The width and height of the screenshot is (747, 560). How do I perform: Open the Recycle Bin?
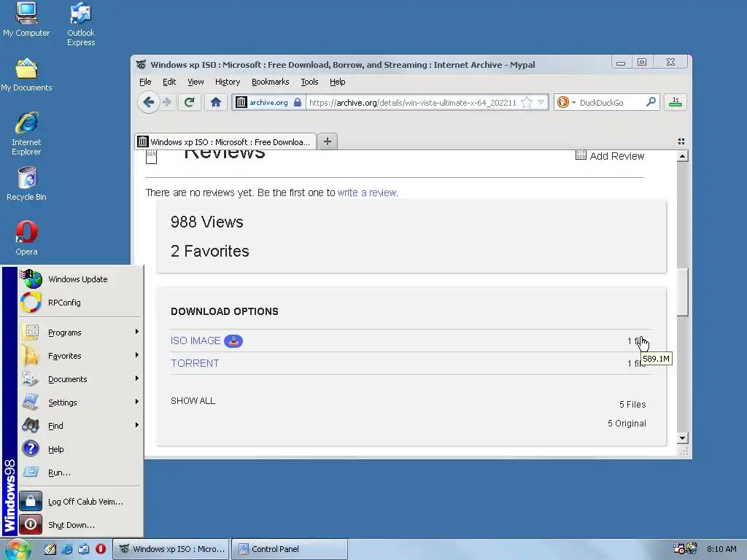click(x=26, y=184)
